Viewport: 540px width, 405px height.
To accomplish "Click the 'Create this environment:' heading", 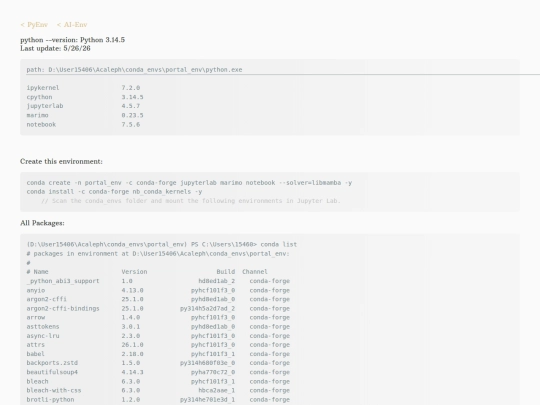I will [x=61, y=162].
